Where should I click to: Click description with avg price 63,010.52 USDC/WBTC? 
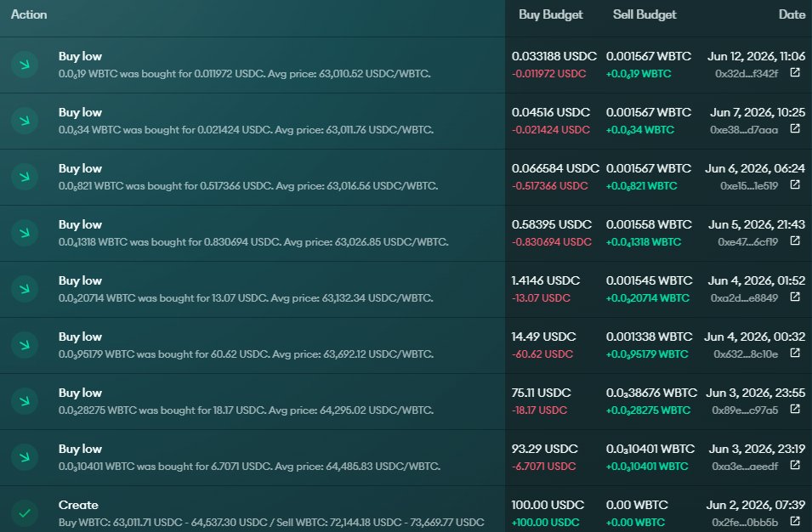tap(244, 73)
